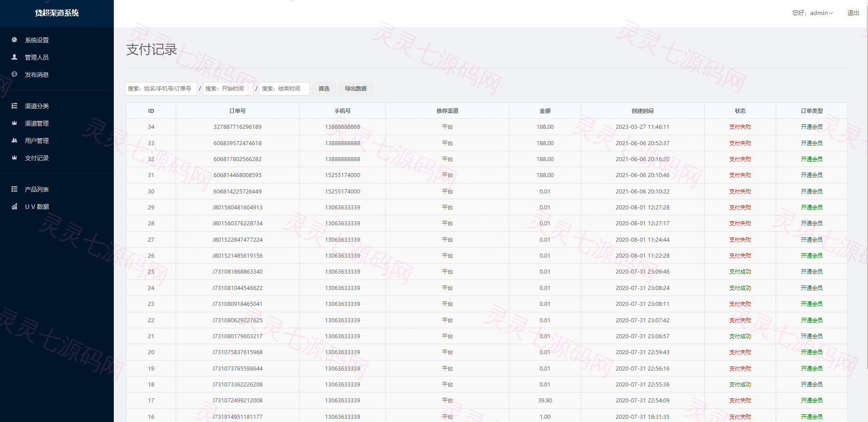The image size is (868, 422).
Task: Click the list icon beside 渠道分类
Action: tap(15, 106)
